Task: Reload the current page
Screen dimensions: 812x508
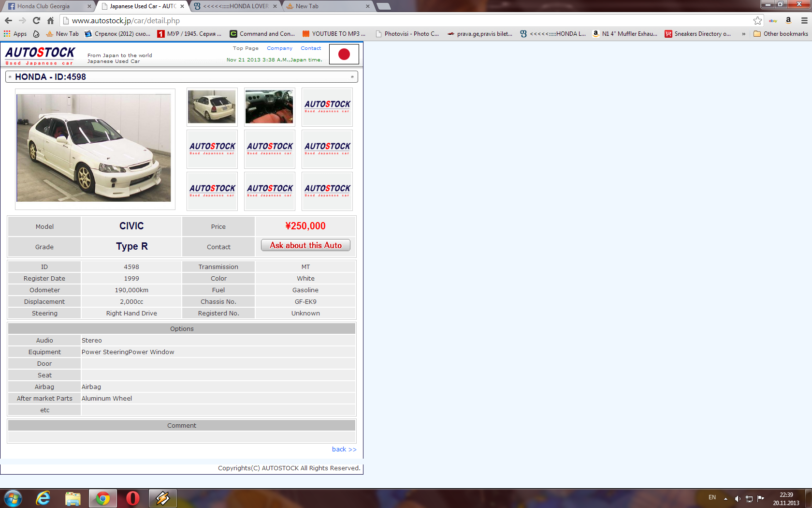Action: click(x=36, y=20)
